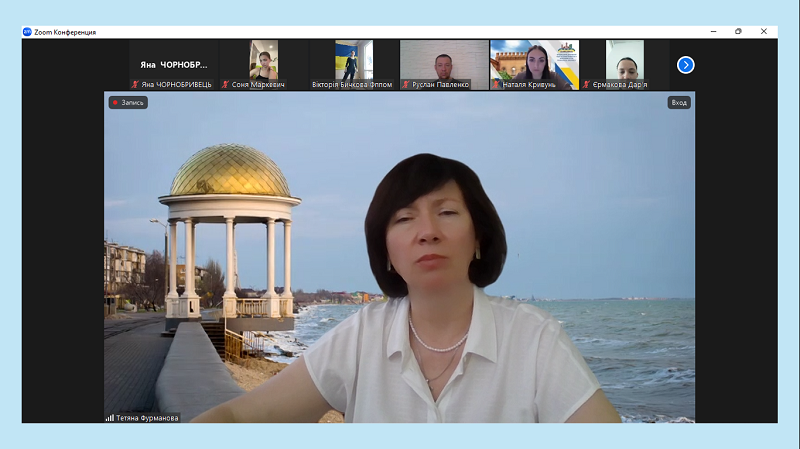Select Вікторія Бичкова video thumbnail
800x449 pixels.
point(354,60)
